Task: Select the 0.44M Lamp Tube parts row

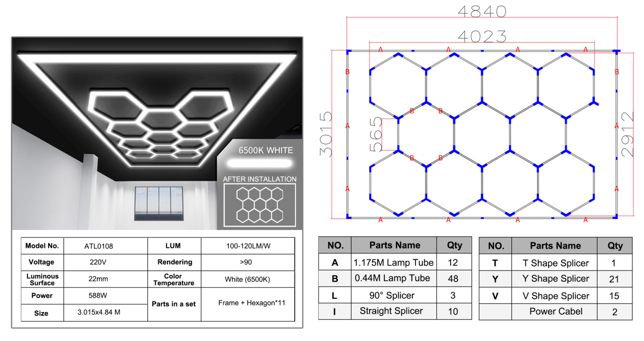Action: point(394,279)
